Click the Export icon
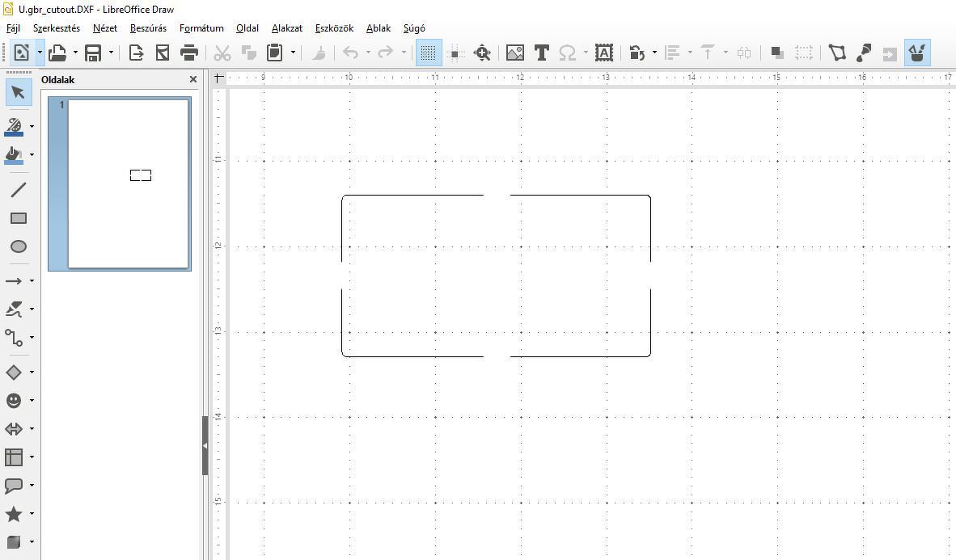Screen dimensions: 956x560 pyautogui.click(x=136, y=53)
